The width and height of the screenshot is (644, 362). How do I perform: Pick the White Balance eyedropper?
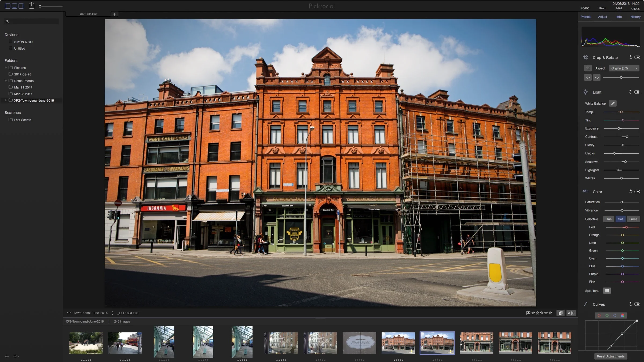tap(613, 104)
